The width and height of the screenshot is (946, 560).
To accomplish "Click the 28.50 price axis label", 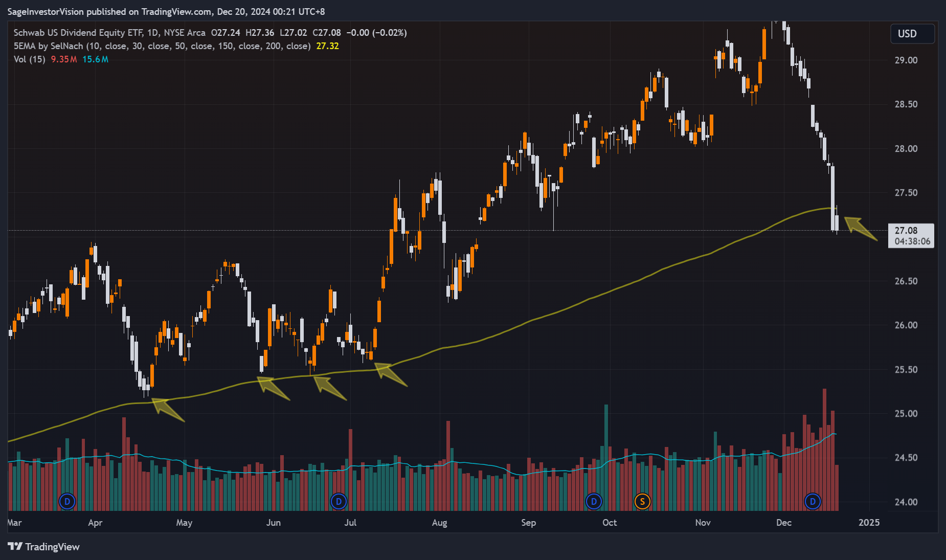I will [x=906, y=104].
